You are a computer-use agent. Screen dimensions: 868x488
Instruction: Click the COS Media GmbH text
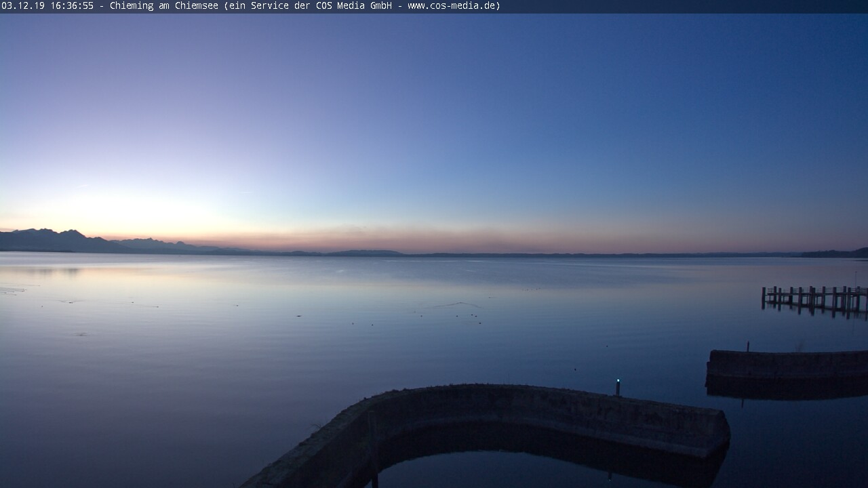click(x=352, y=6)
